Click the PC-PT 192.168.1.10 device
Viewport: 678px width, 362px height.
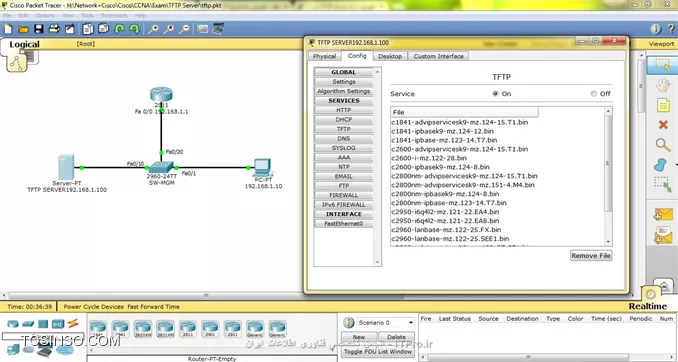click(x=262, y=168)
